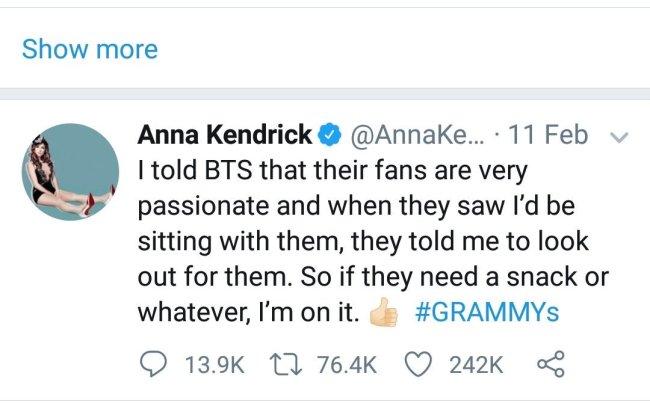
Task: Click the 242K likes count
Action: click(x=476, y=365)
